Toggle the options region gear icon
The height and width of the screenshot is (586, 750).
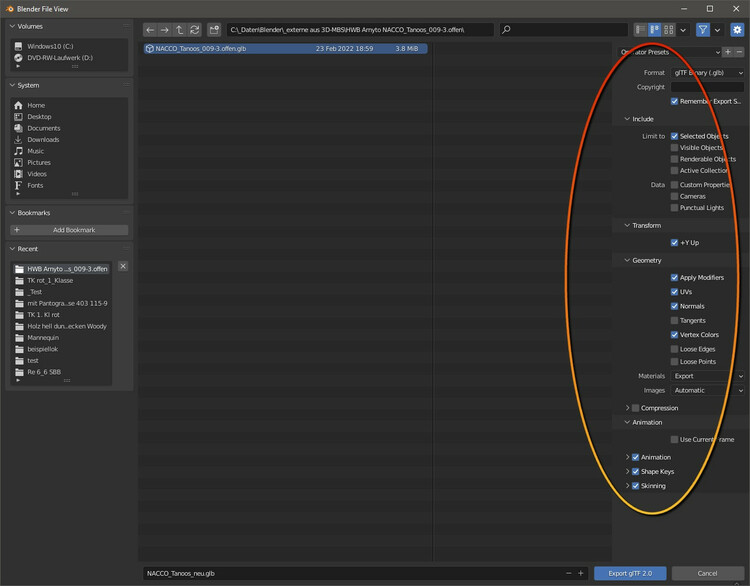tap(737, 30)
